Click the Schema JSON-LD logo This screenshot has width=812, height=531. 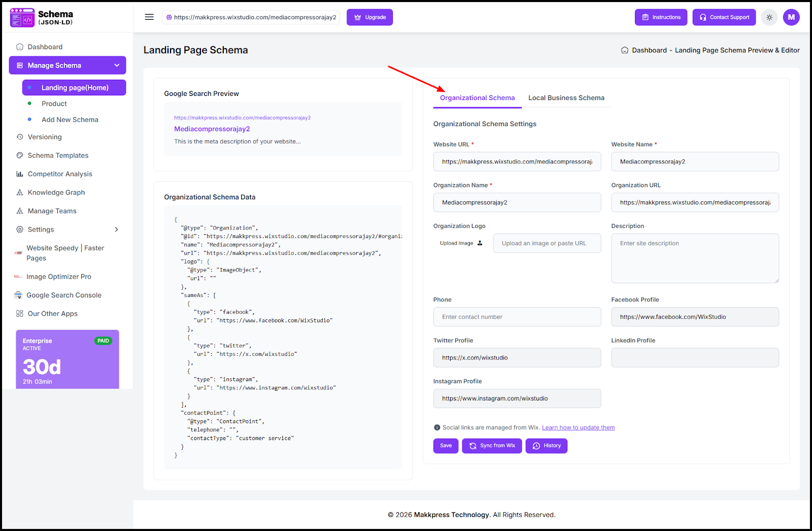[x=42, y=17]
